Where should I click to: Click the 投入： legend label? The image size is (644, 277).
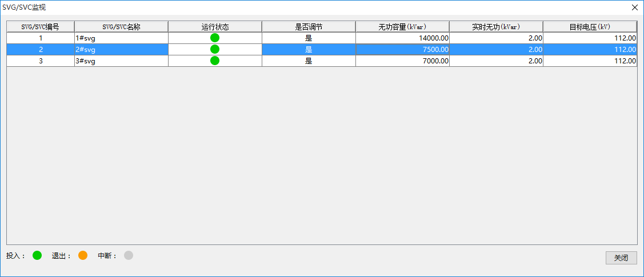(16, 256)
